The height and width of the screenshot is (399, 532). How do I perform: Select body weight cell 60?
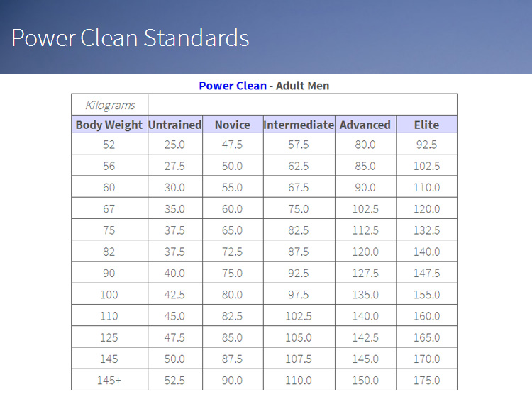[109, 188]
